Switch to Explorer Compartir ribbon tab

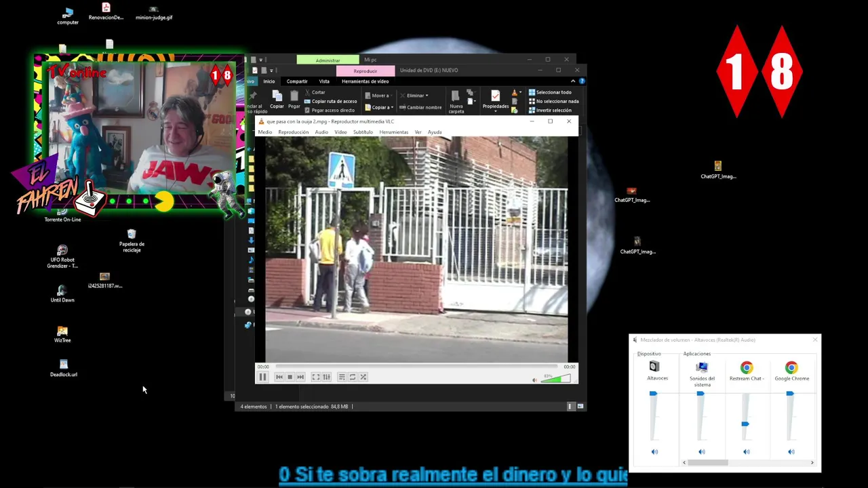click(297, 81)
